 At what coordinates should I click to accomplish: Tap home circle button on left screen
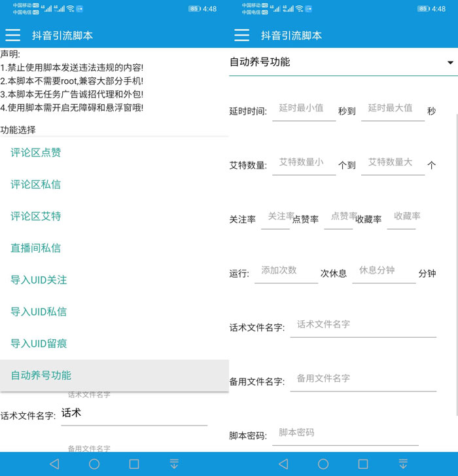tap(94, 464)
